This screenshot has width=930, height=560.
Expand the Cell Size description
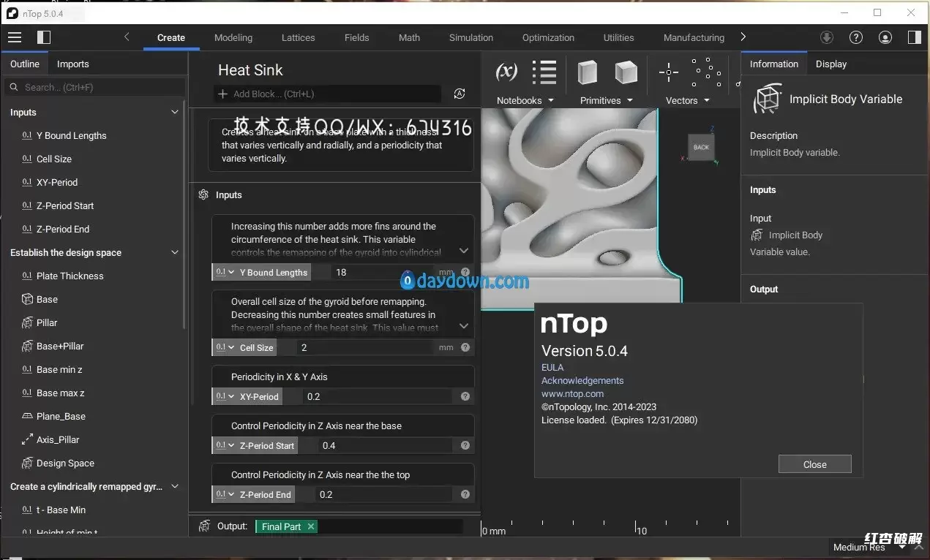click(x=463, y=326)
